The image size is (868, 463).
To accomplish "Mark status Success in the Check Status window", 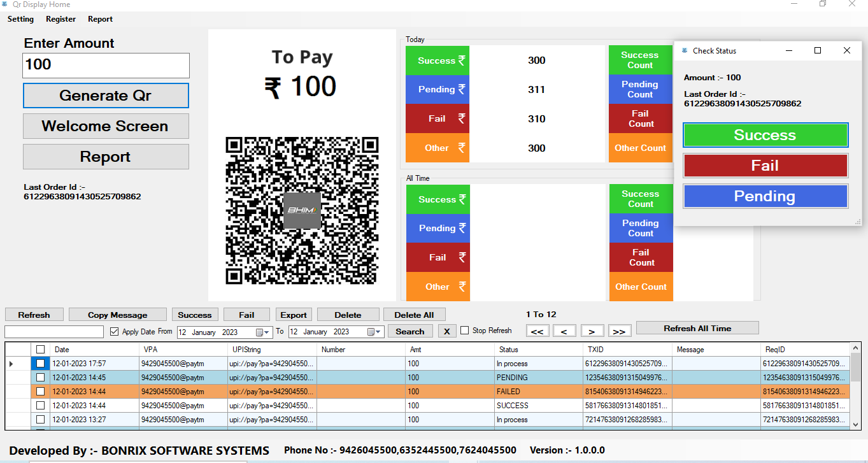I will [765, 135].
